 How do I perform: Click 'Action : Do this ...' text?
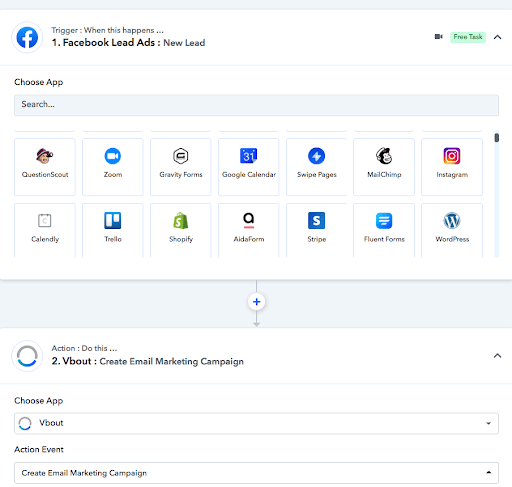pyautogui.click(x=84, y=348)
